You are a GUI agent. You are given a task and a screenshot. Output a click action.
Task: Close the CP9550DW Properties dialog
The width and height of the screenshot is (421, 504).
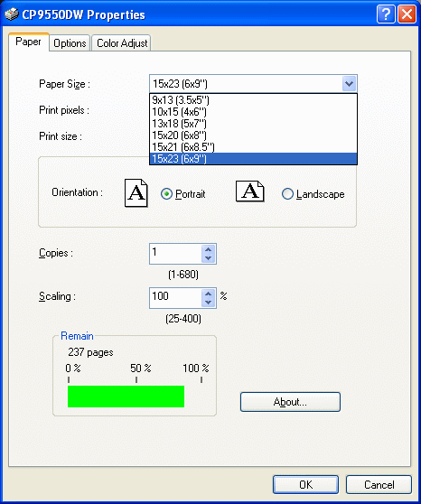[407, 14]
